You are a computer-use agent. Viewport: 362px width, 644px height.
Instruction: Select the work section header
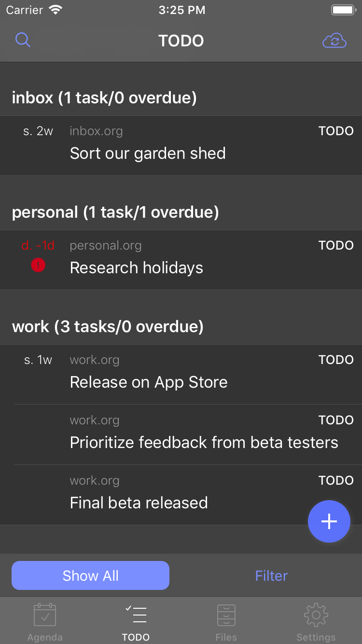coord(181,326)
